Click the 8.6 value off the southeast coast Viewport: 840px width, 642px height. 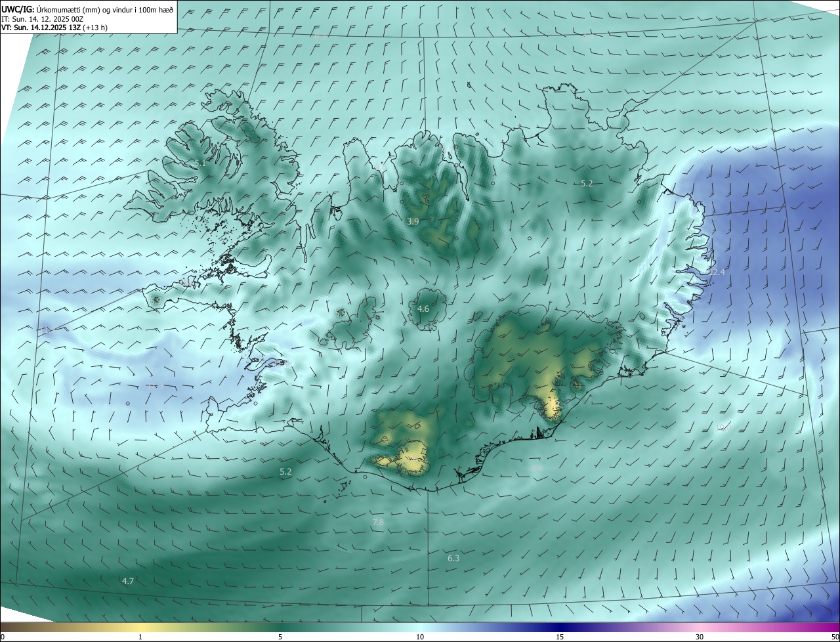[537, 468]
